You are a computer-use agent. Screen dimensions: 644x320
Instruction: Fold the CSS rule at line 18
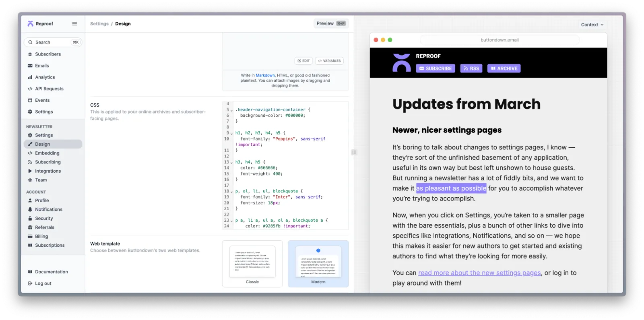pyautogui.click(x=231, y=192)
